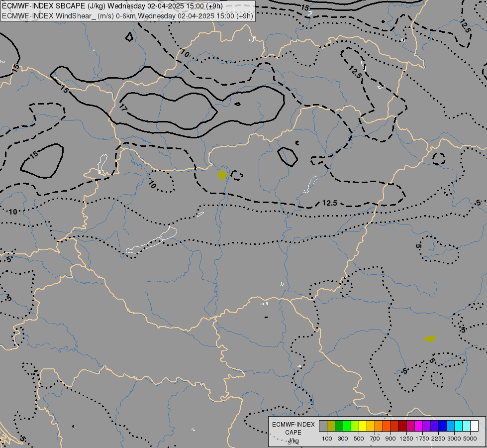Viewport: 487px width, 448px height.
Task: Click the 100 value under the legend
Action: tap(327, 439)
